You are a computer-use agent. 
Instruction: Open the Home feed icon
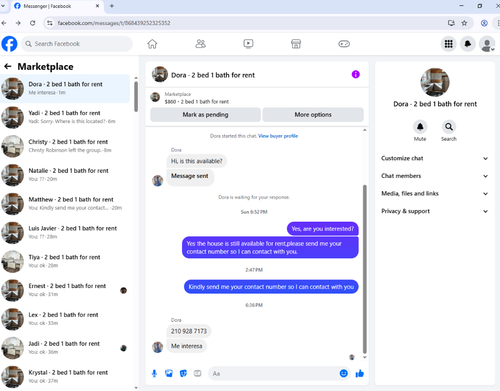pyautogui.click(x=152, y=44)
